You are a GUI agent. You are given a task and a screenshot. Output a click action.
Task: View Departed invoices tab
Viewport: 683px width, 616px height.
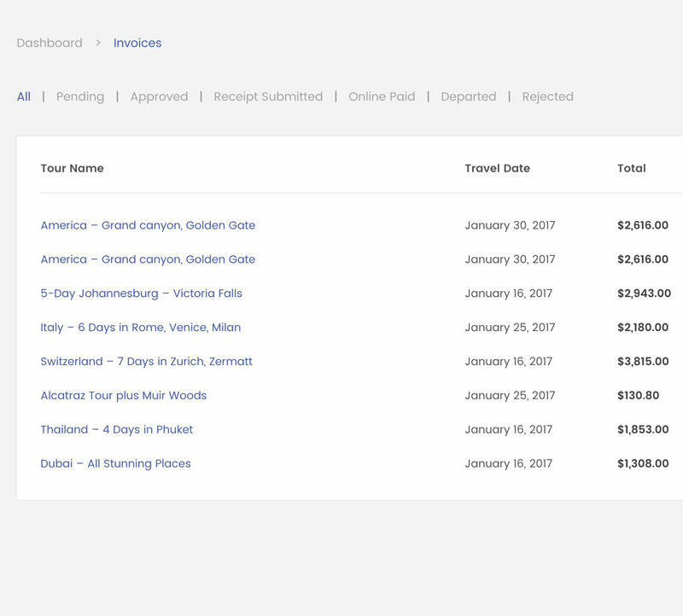click(468, 96)
